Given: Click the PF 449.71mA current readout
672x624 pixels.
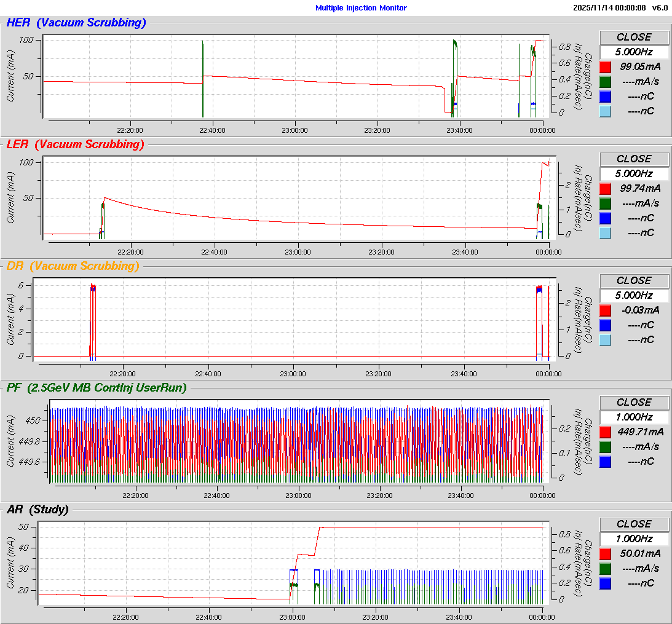Looking at the screenshot, I should pyautogui.click(x=641, y=432).
